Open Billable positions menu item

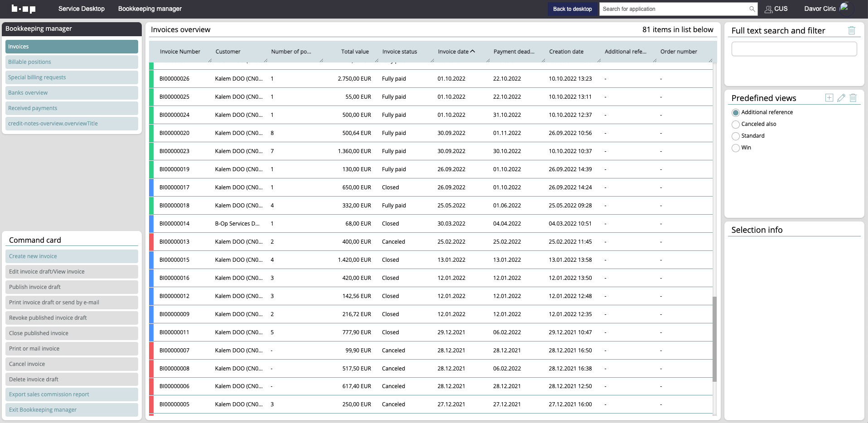tap(72, 62)
